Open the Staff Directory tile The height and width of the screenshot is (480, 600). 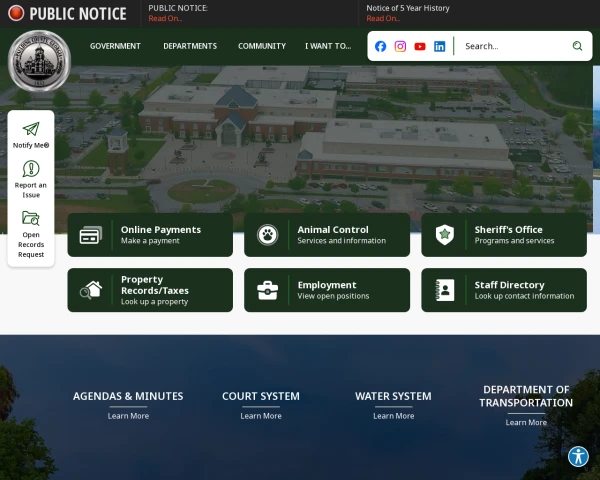point(504,290)
